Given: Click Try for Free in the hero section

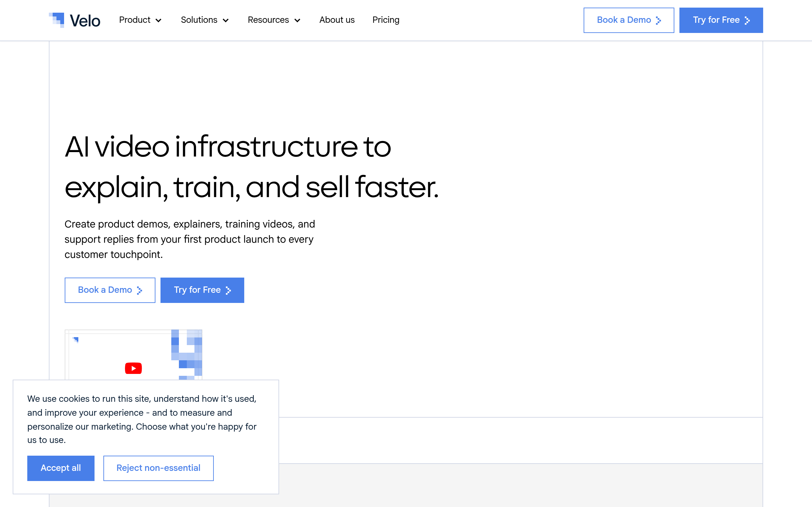Looking at the screenshot, I should pyautogui.click(x=202, y=290).
